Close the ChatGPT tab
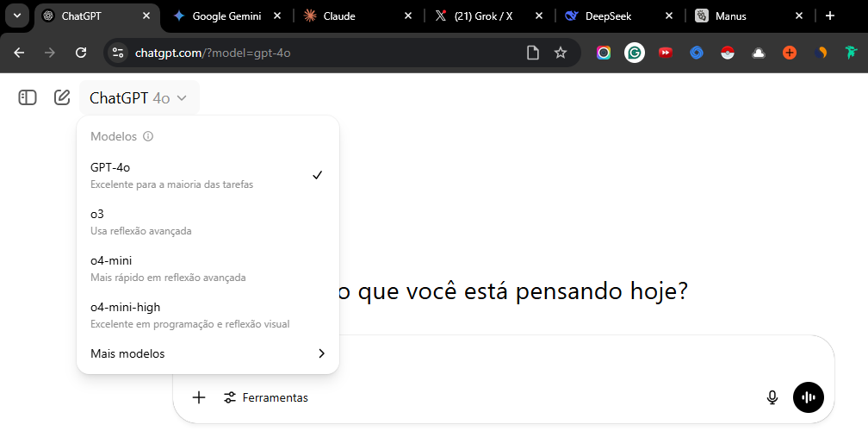 (146, 16)
